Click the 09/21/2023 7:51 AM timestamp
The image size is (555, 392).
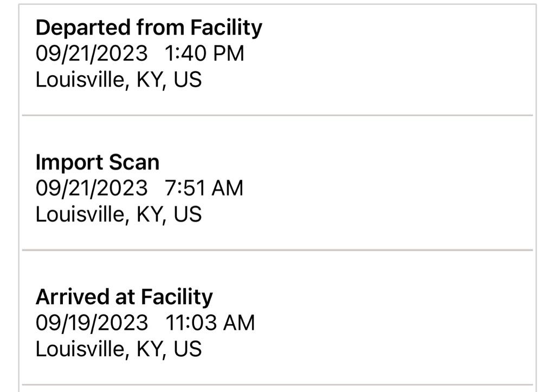pyautogui.click(x=139, y=188)
